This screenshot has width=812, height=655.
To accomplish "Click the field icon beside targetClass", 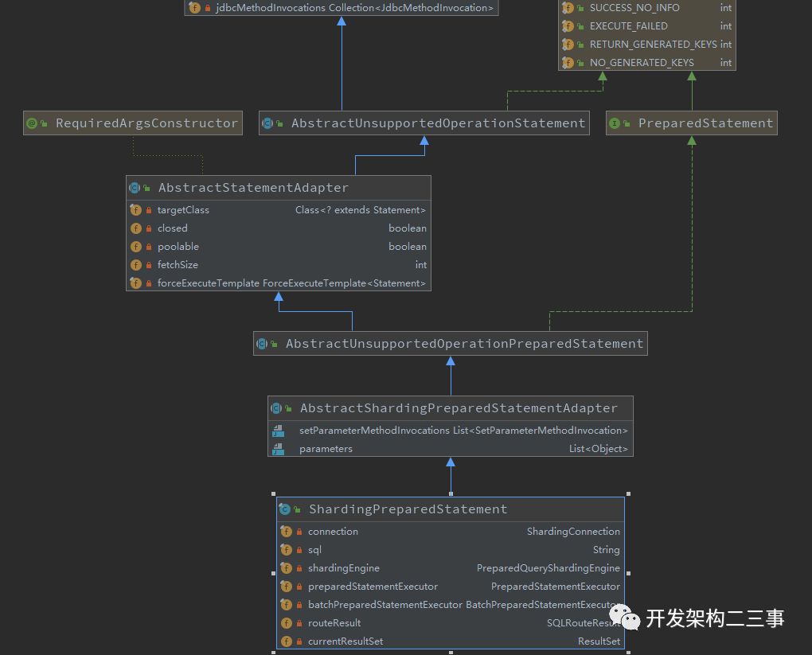I will (x=135, y=210).
